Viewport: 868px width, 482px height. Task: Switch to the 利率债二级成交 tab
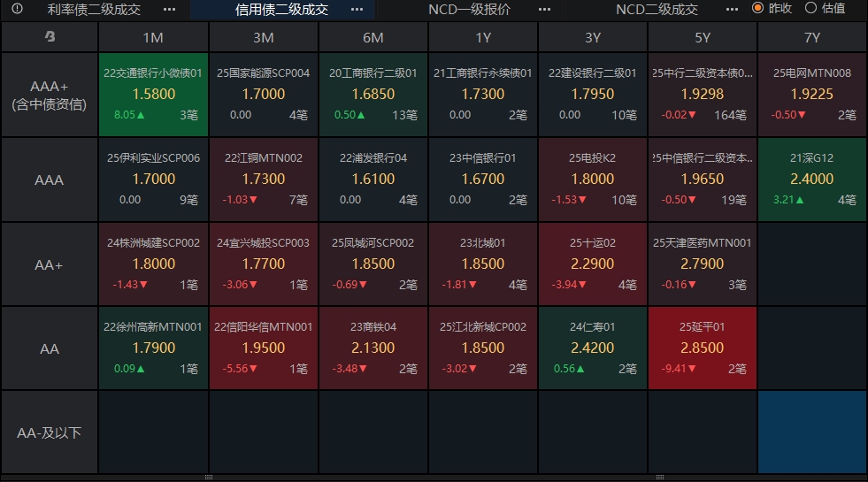coord(94,10)
